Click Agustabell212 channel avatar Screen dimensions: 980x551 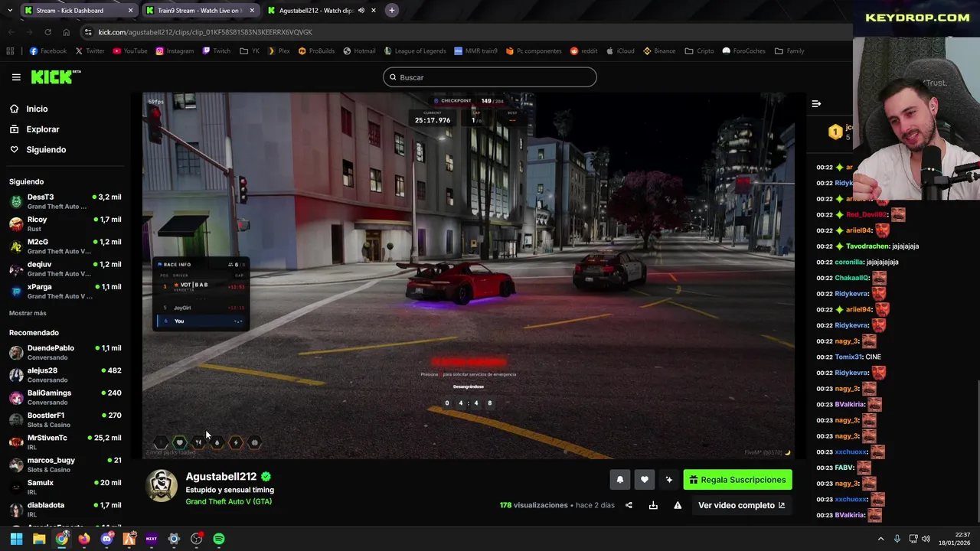click(162, 486)
